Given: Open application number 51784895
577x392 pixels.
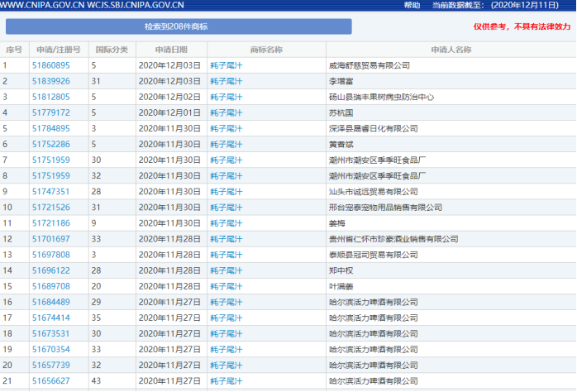Looking at the screenshot, I should 50,128.
